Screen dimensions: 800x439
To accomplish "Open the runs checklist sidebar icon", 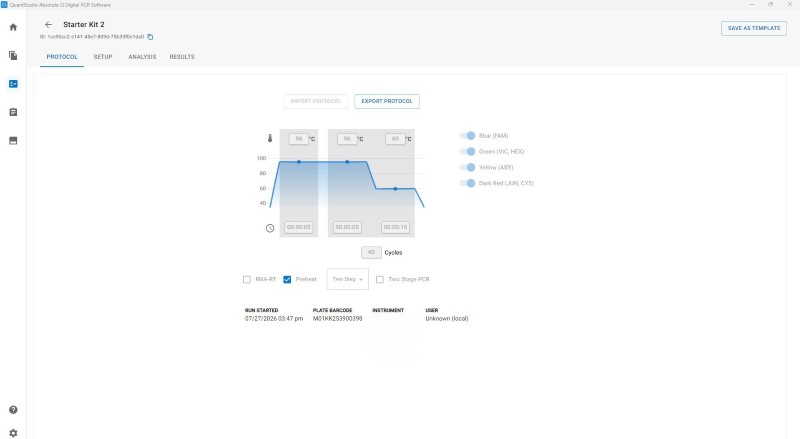I will (13, 84).
